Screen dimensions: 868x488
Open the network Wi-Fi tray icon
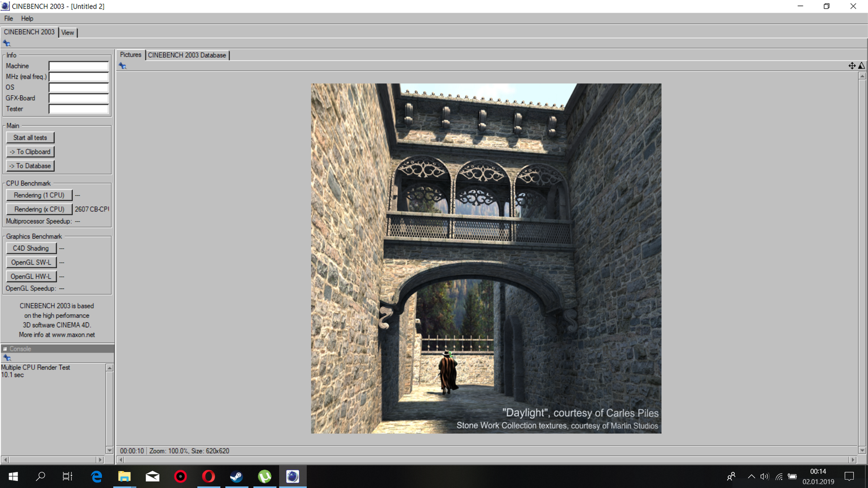779,477
